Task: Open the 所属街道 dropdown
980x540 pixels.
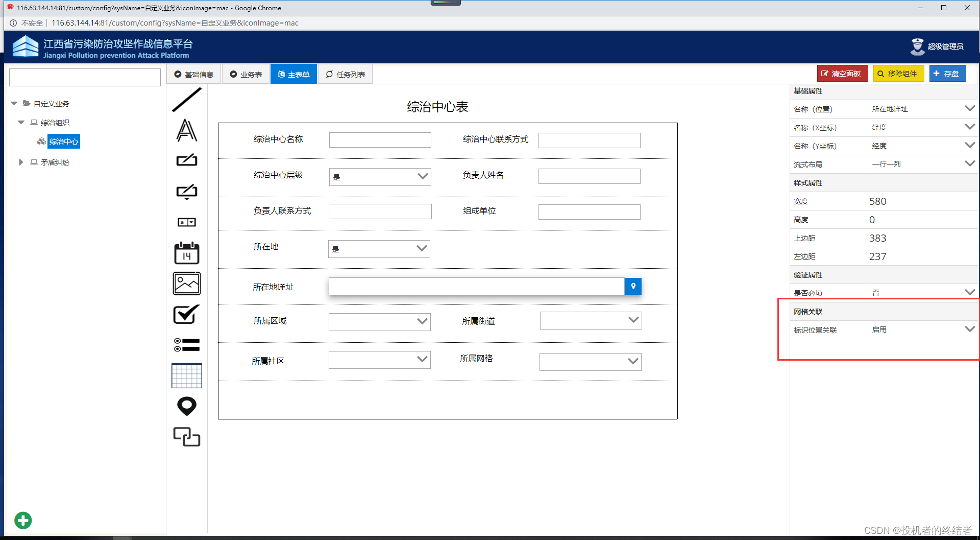Action: pyautogui.click(x=591, y=320)
